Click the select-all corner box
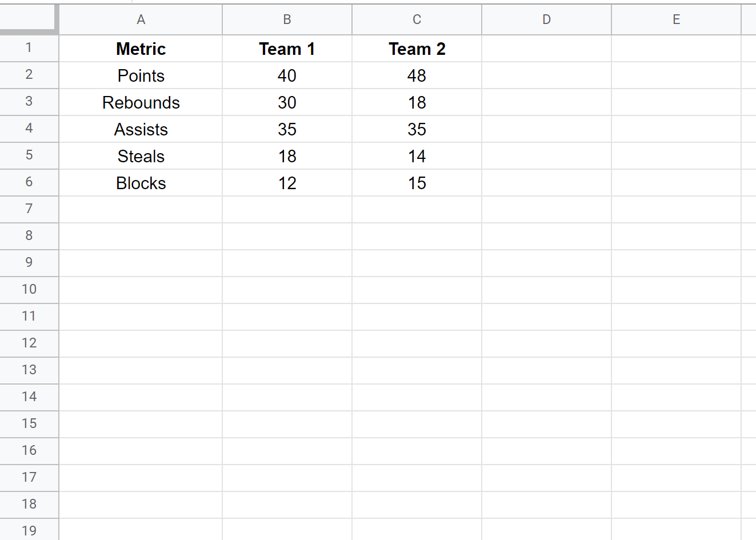The image size is (756, 540). click(29, 19)
